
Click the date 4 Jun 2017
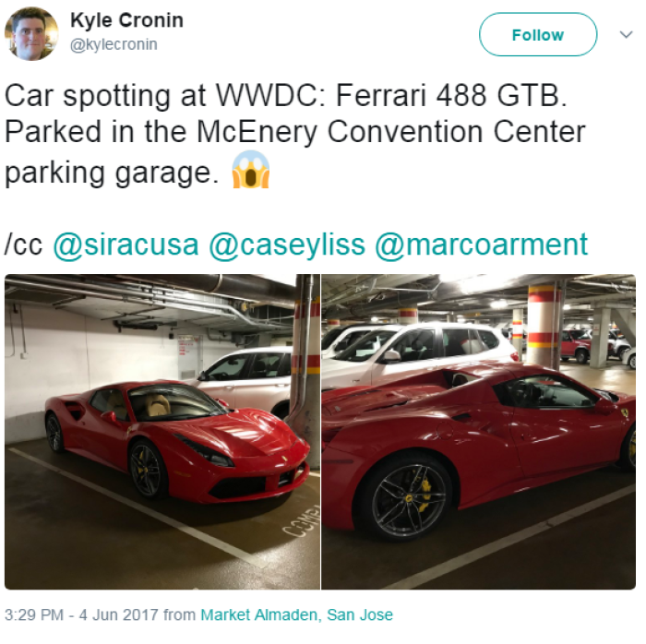pos(119,614)
